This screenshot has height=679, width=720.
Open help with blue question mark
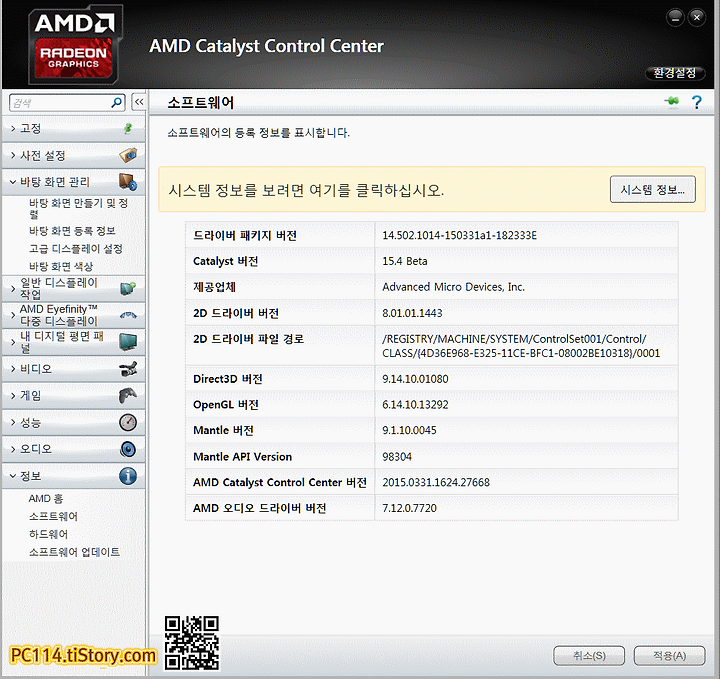pyautogui.click(x=697, y=102)
